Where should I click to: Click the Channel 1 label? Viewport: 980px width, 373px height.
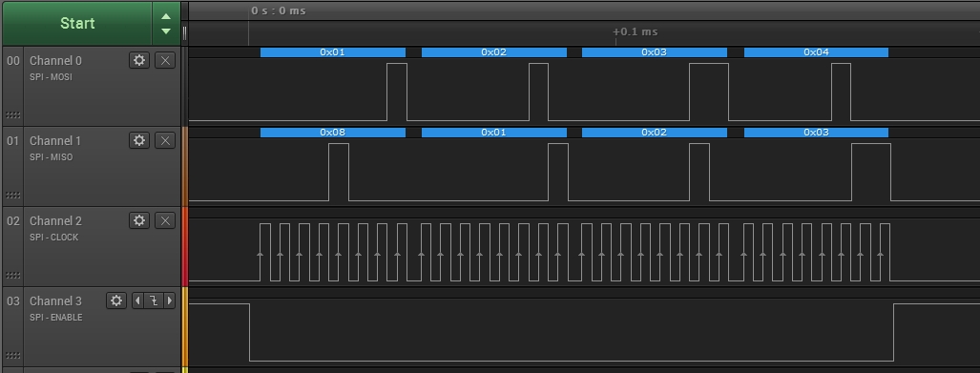(55, 140)
